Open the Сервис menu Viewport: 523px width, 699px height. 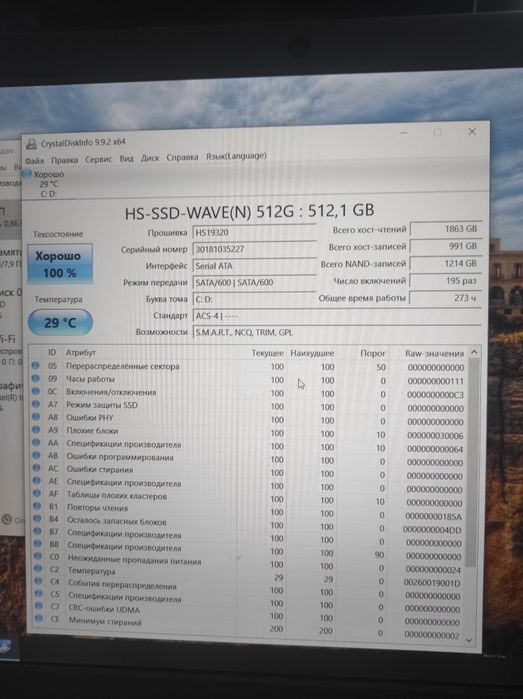(x=98, y=159)
